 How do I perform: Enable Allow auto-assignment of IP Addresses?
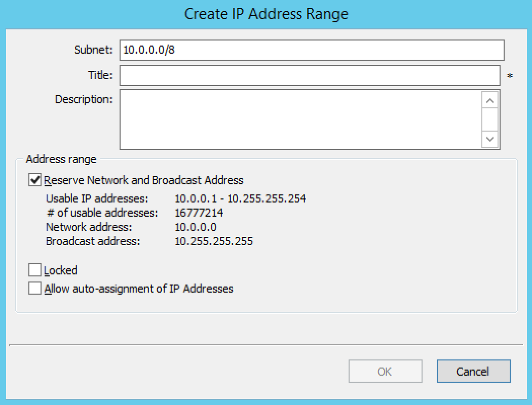(x=35, y=289)
